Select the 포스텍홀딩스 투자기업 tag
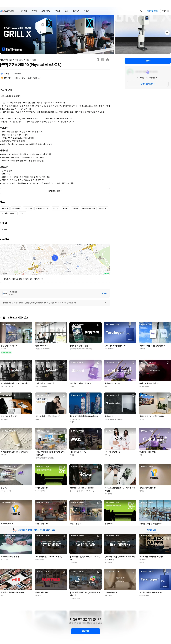 [9, 213]
